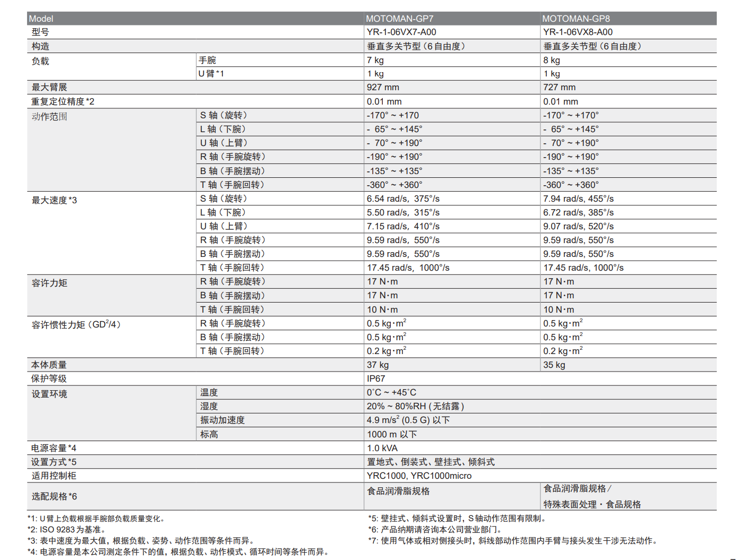Select the 容许力矩 section label

49,283
